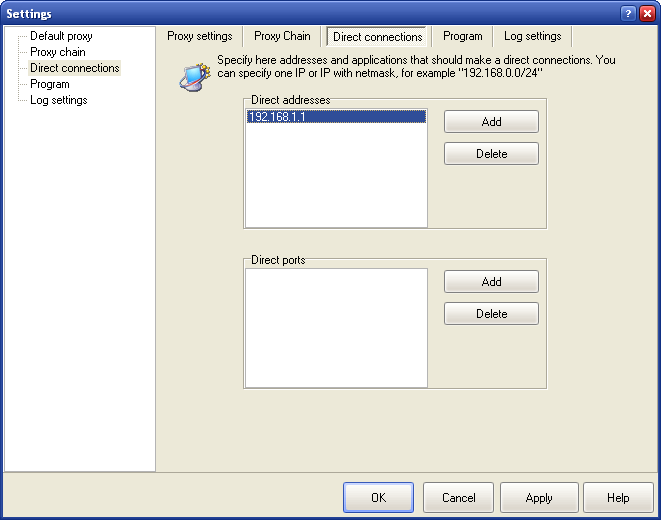Delete the selected direct address

tap(491, 154)
